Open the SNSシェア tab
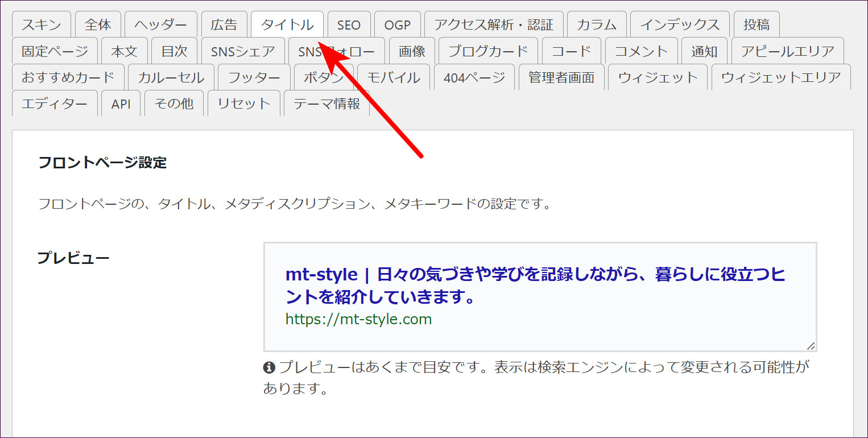Viewport: 868px width, 438px height. pos(243,51)
